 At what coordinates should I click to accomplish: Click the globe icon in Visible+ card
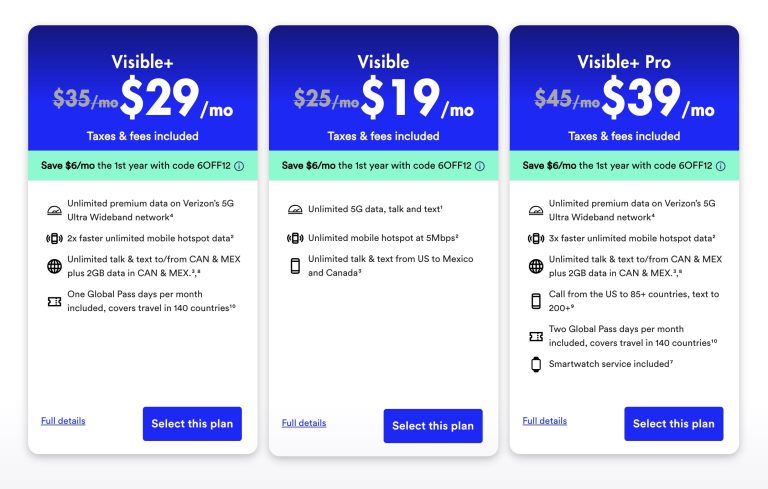click(x=53, y=266)
